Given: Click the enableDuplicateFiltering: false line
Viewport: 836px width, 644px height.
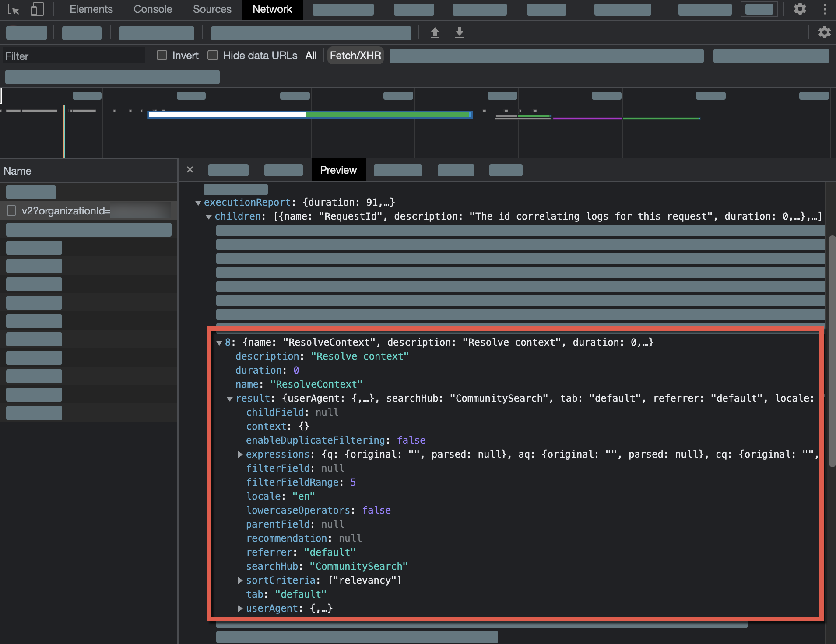Looking at the screenshot, I should pos(335,440).
